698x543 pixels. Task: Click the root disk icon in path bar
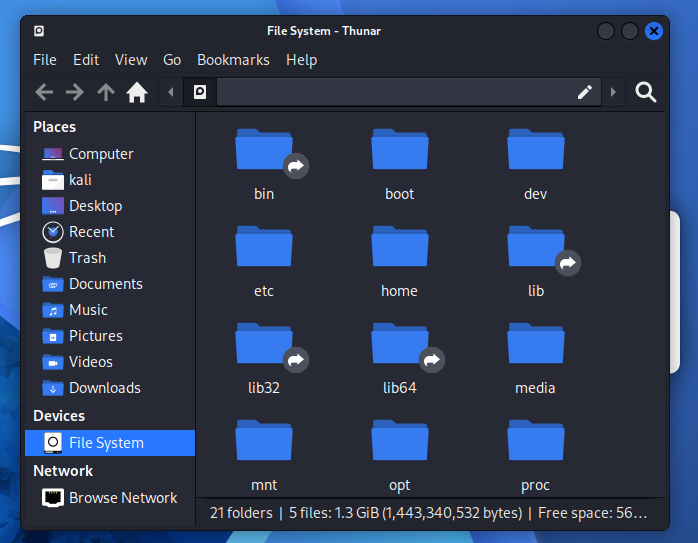(x=200, y=92)
